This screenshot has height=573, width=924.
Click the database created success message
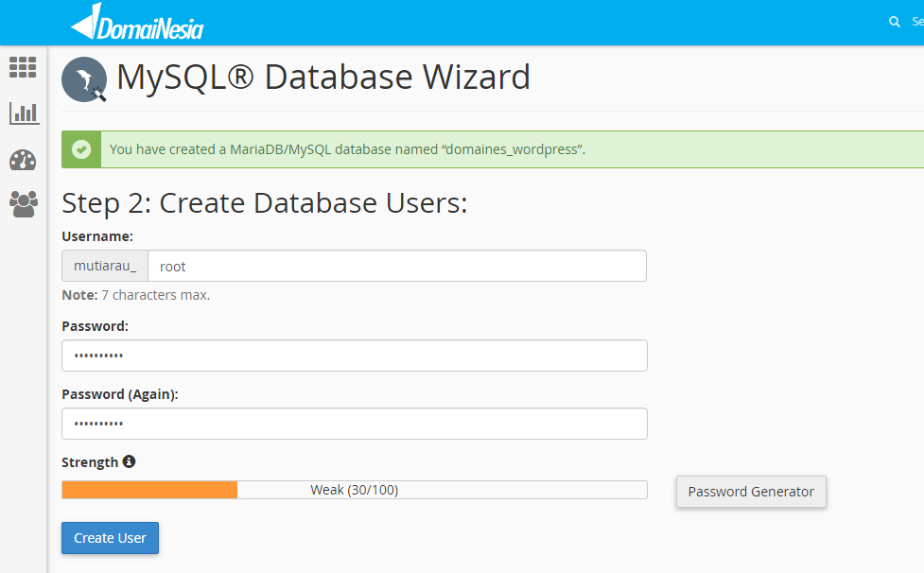click(x=348, y=149)
